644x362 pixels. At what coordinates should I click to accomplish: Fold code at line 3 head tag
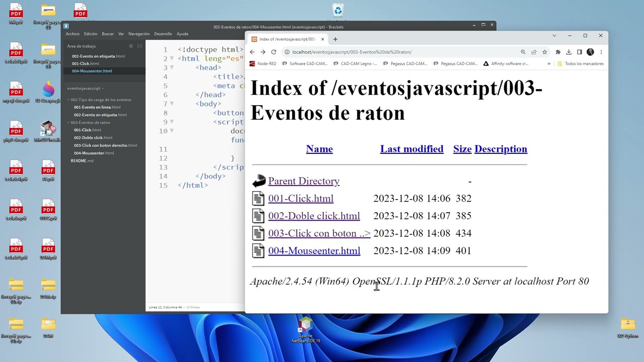[172, 67]
